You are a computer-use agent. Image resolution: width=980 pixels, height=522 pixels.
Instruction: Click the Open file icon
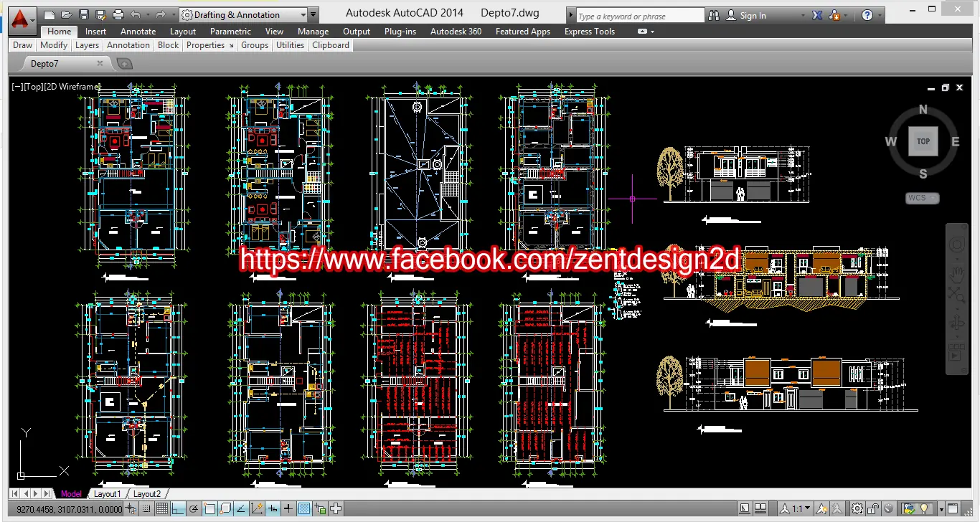coord(67,14)
